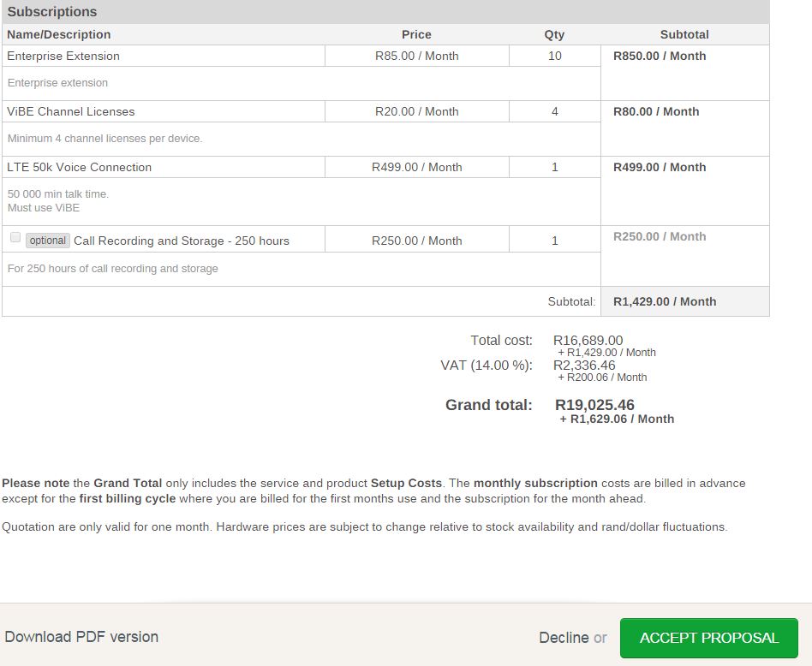812x666 pixels.
Task: Enable optional Call Recording and Storage checkbox
Action: tap(15, 238)
